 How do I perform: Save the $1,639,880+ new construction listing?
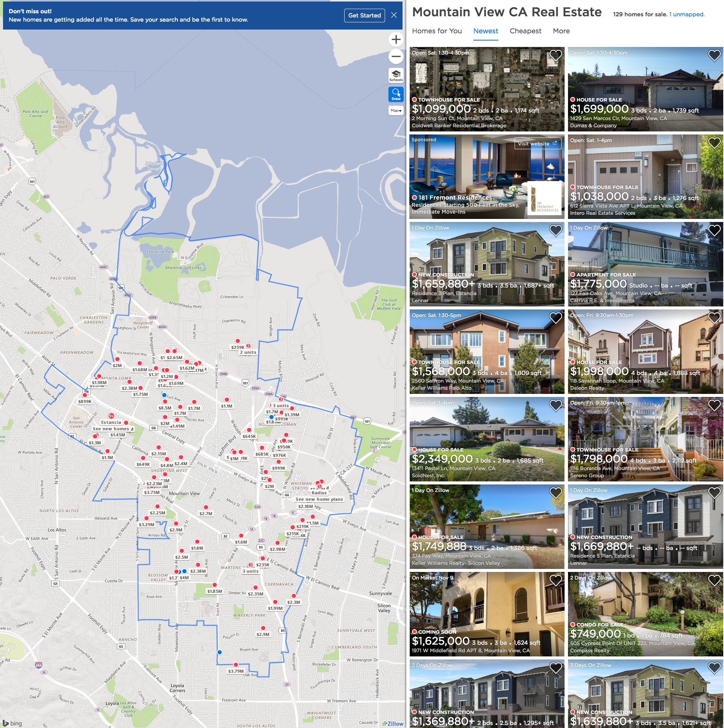click(x=714, y=668)
